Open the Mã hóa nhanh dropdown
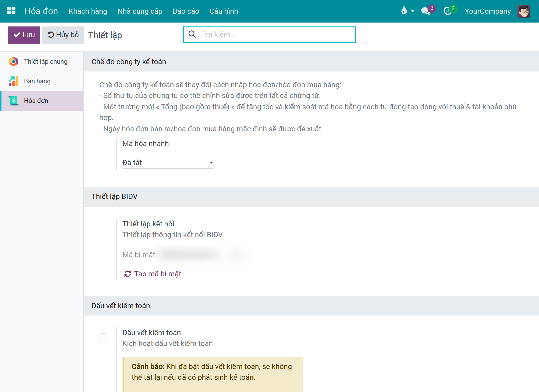 168,163
